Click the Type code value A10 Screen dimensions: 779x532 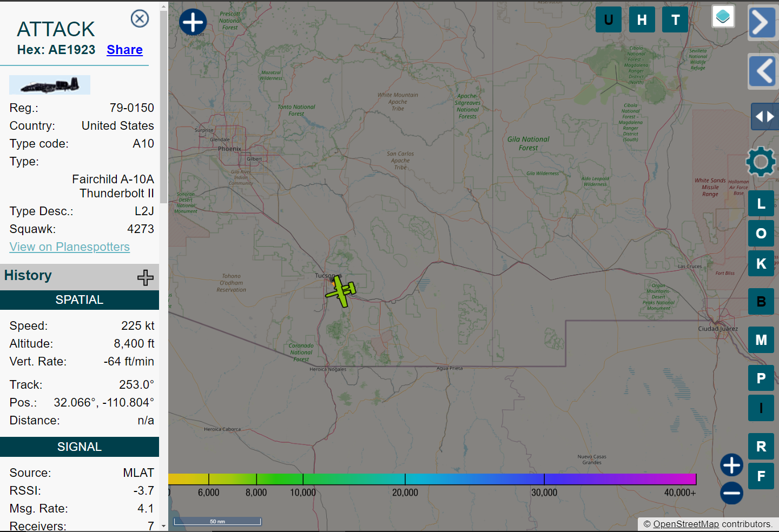(143, 144)
